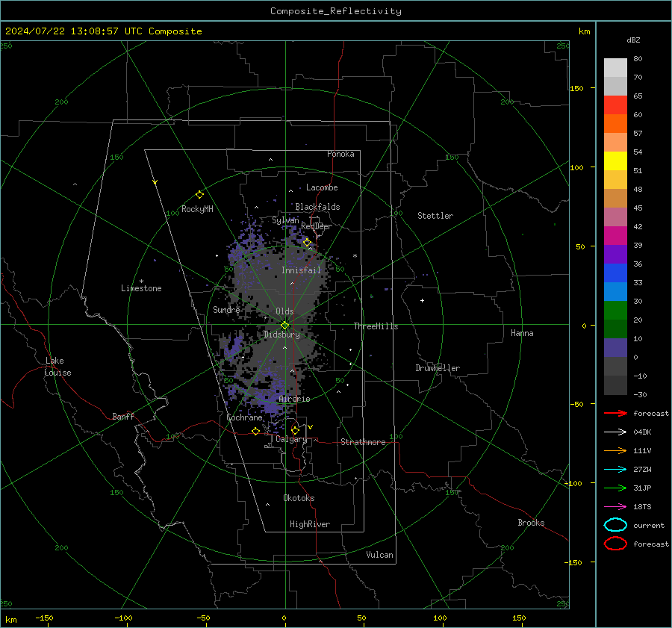
Task: Click the asterisk marker above Limestone
Action: [141, 282]
